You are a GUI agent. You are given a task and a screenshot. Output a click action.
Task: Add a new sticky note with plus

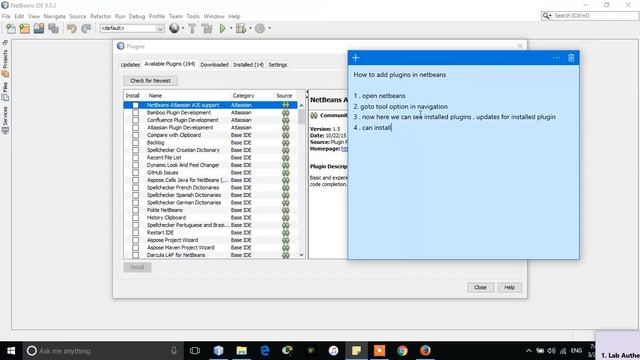click(356, 58)
